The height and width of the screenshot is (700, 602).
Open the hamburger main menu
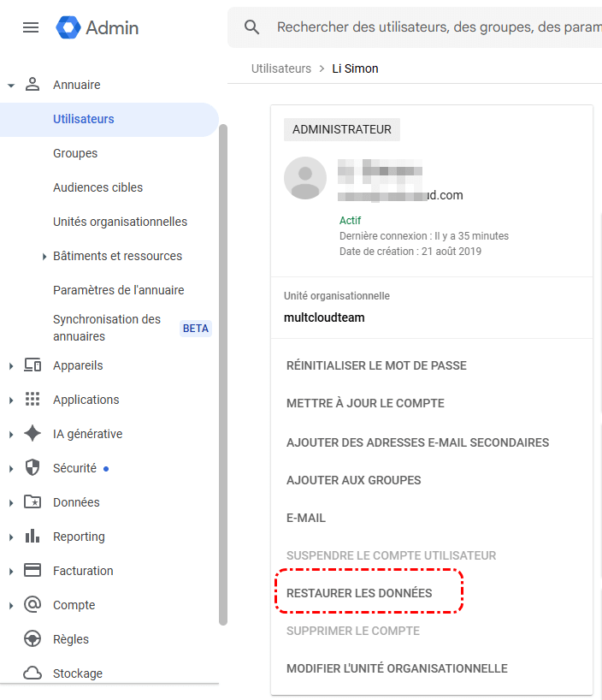[31, 27]
